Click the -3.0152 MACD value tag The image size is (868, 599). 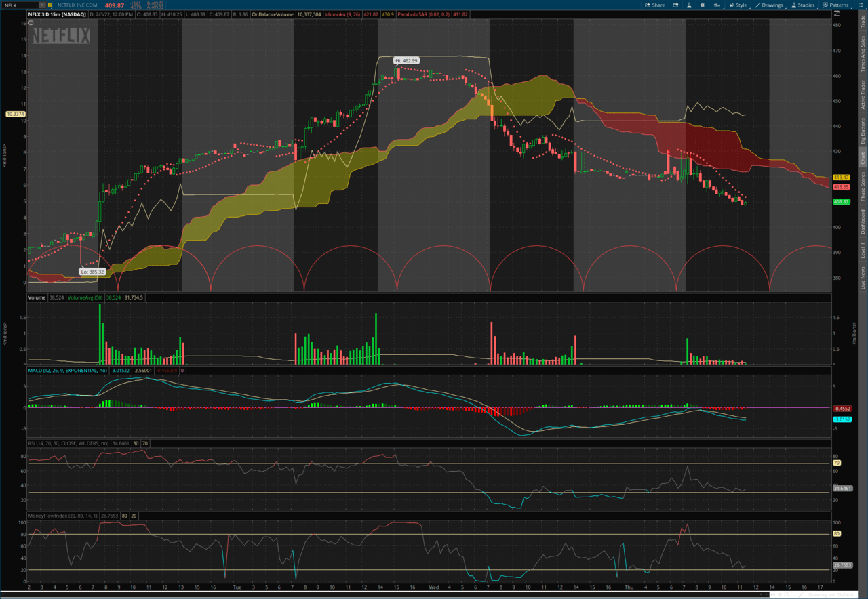coord(842,419)
